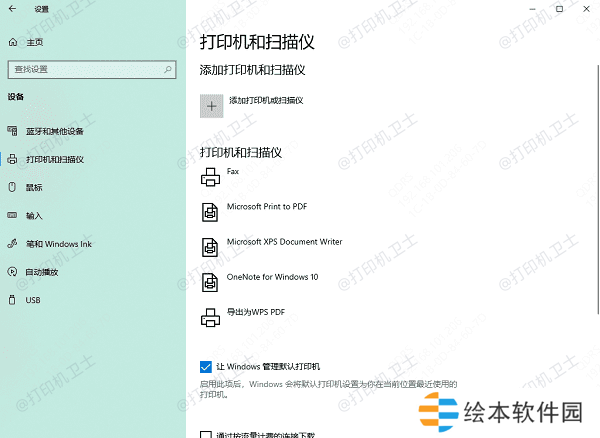Go to 主页 via the home icon

13,42
